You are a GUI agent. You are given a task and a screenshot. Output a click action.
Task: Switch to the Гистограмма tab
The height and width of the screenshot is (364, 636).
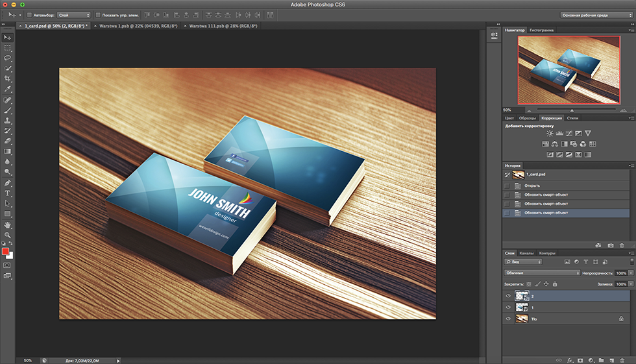[x=541, y=30]
